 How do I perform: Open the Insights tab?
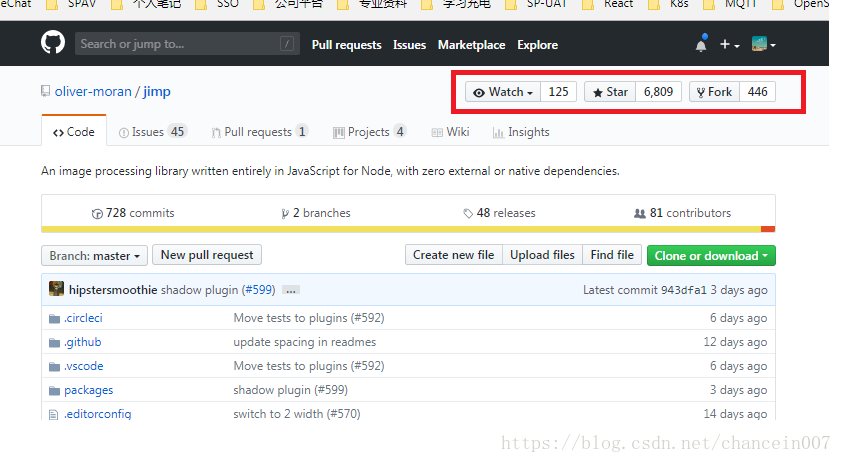(x=521, y=132)
